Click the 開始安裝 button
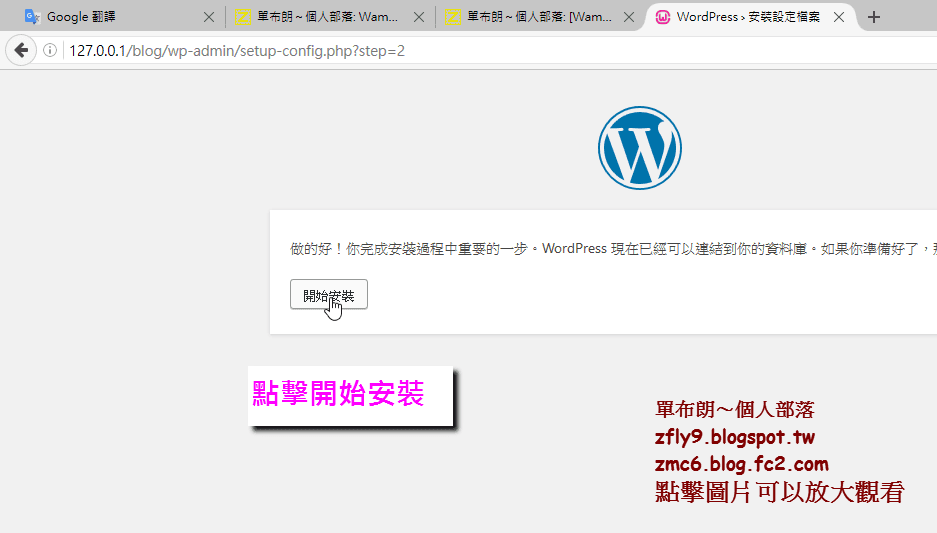 click(329, 294)
